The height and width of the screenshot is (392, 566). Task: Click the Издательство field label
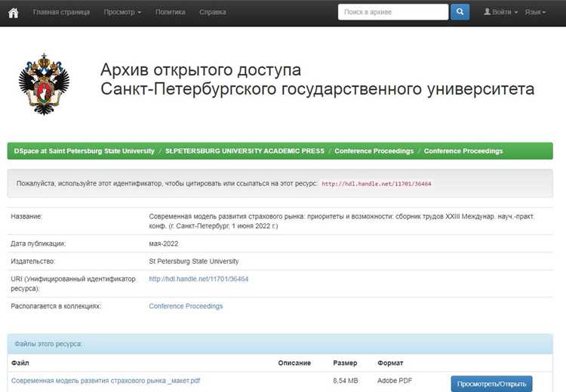point(32,261)
